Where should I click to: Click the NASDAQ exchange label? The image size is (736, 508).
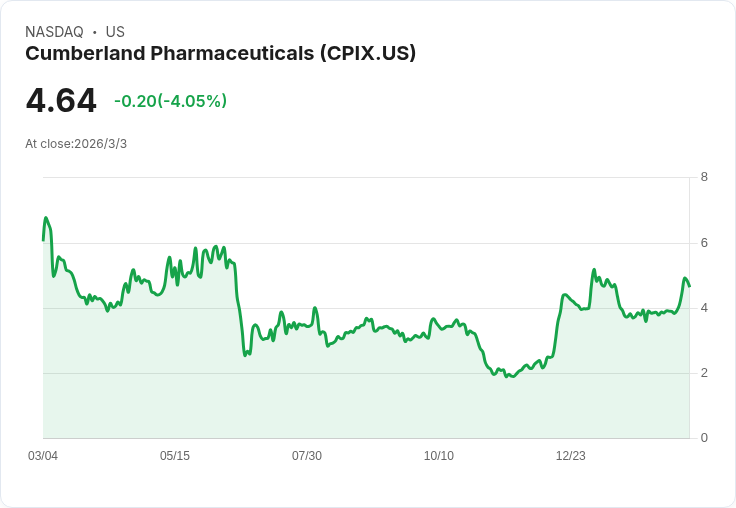(54, 32)
